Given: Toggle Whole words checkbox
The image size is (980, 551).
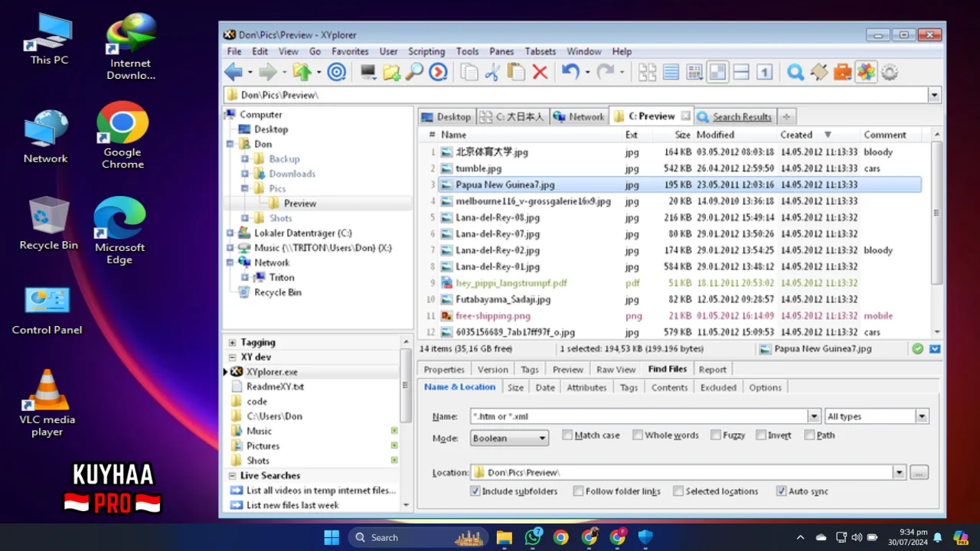Looking at the screenshot, I should (637, 435).
